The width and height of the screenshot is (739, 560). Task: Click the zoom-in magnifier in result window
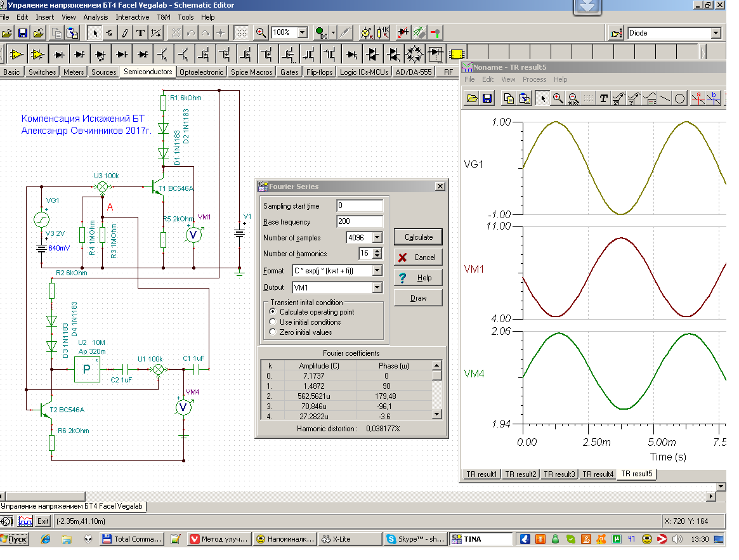(x=558, y=98)
